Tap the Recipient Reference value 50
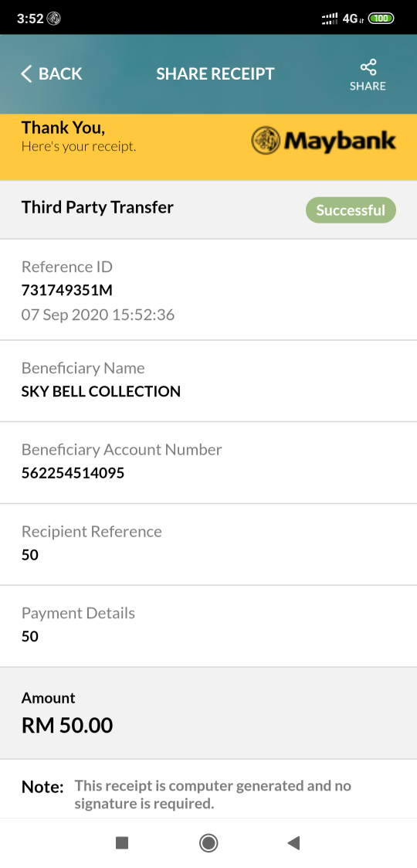Viewport: 417px width, 868px height. [30, 555]
